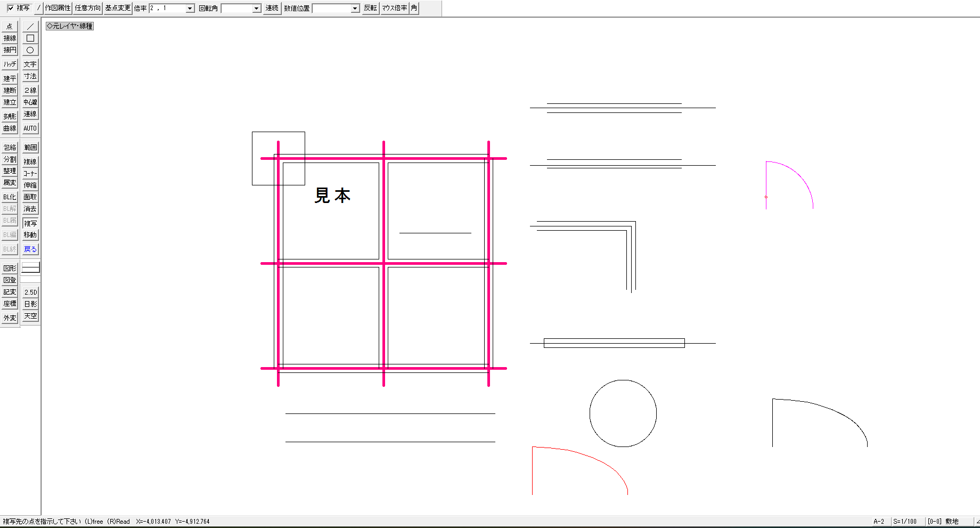
Task: Select the 座標 tool
Action: (10, 304)
